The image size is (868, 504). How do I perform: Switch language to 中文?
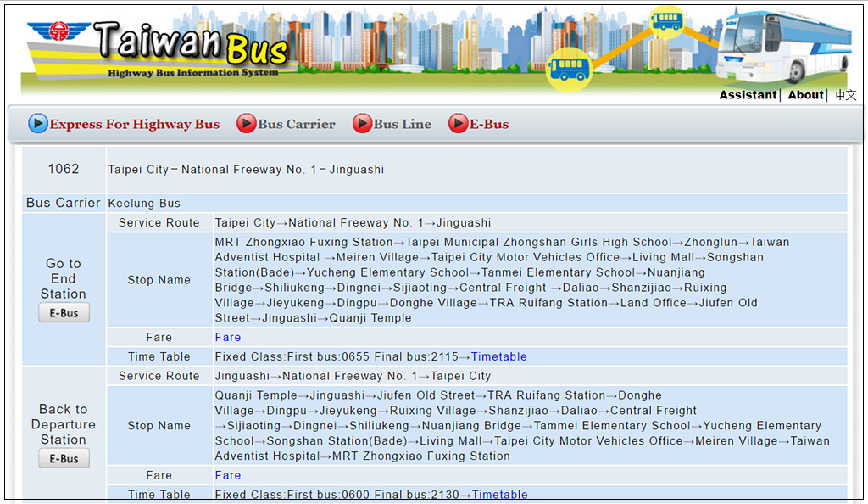pyautogui.click(x=846, y=95)
